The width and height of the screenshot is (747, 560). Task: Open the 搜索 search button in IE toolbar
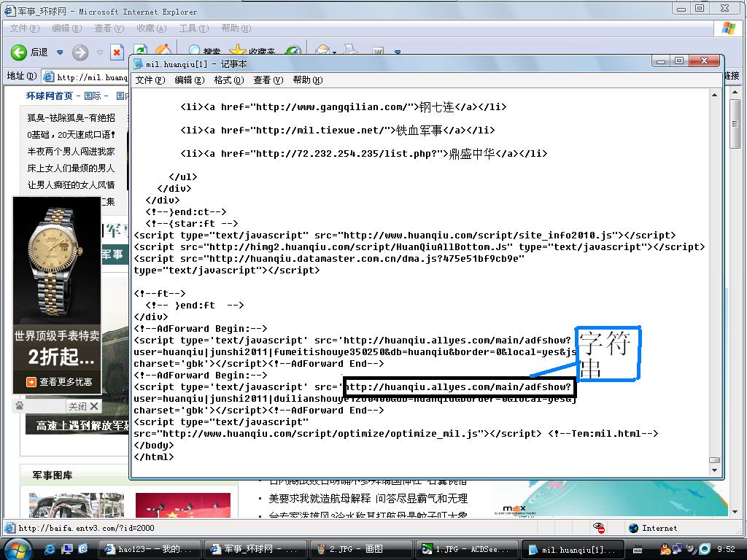click(x=204, y=50)
